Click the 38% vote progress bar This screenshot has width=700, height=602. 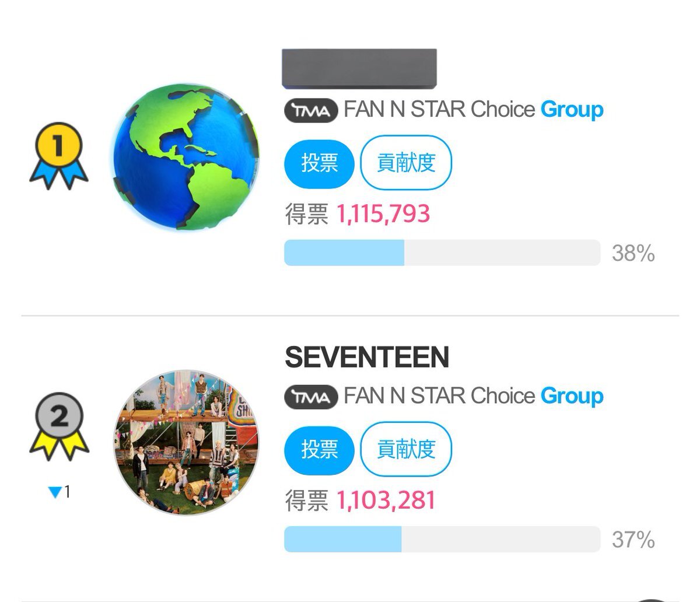(442, 253)
